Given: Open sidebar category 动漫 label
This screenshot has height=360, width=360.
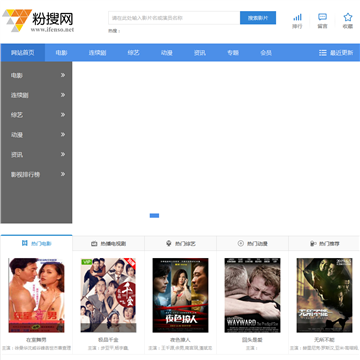Looking at the screenshot, I should pyautogui.click(x=17, y=135).
